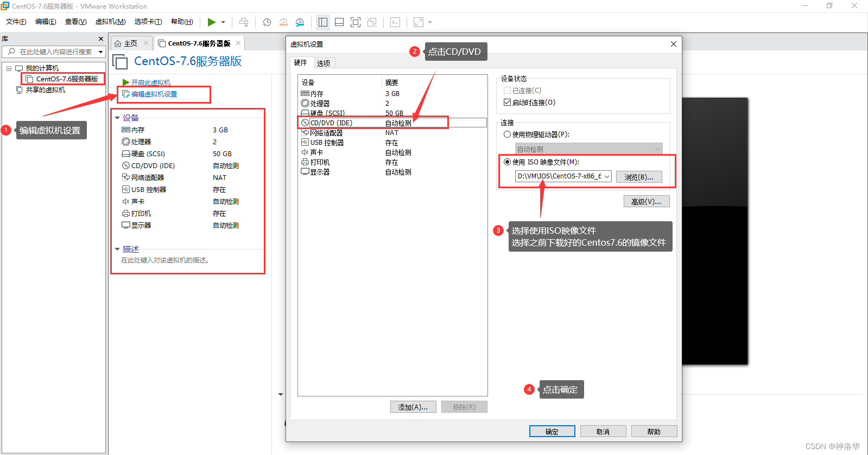Viewport: 868px width, 455px height.
Task: Click the Take Snapshot toolbar icon
Action: 267,22
